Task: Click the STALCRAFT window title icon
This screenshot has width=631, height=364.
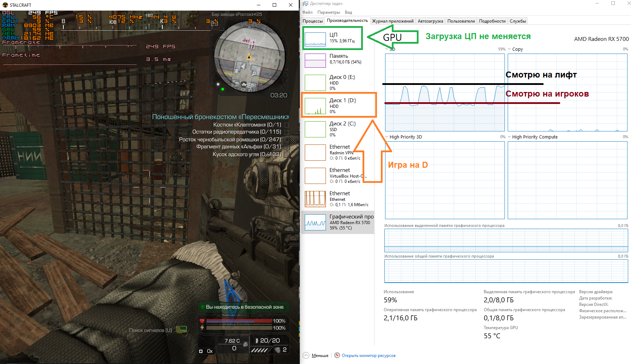Action: click(x=5, y=5)
